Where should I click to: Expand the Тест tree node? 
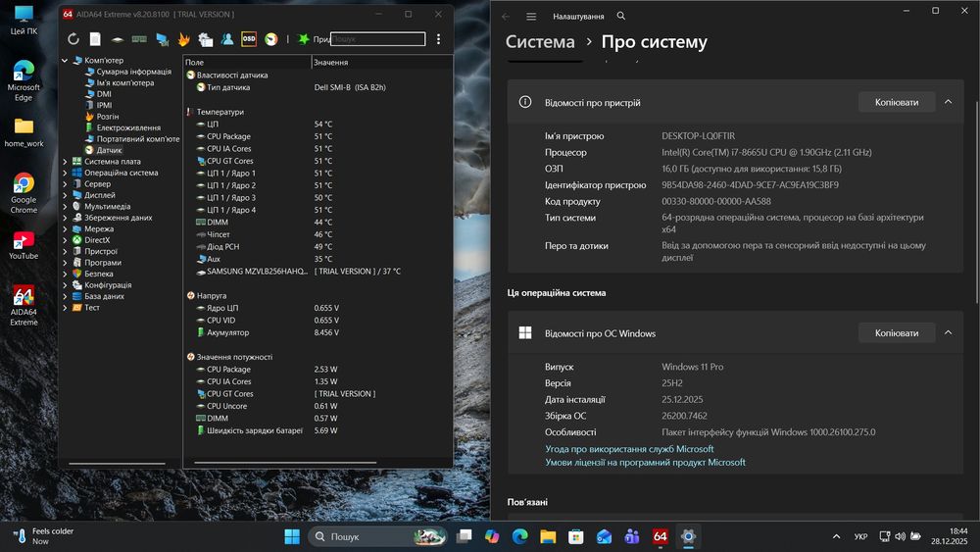65,308
